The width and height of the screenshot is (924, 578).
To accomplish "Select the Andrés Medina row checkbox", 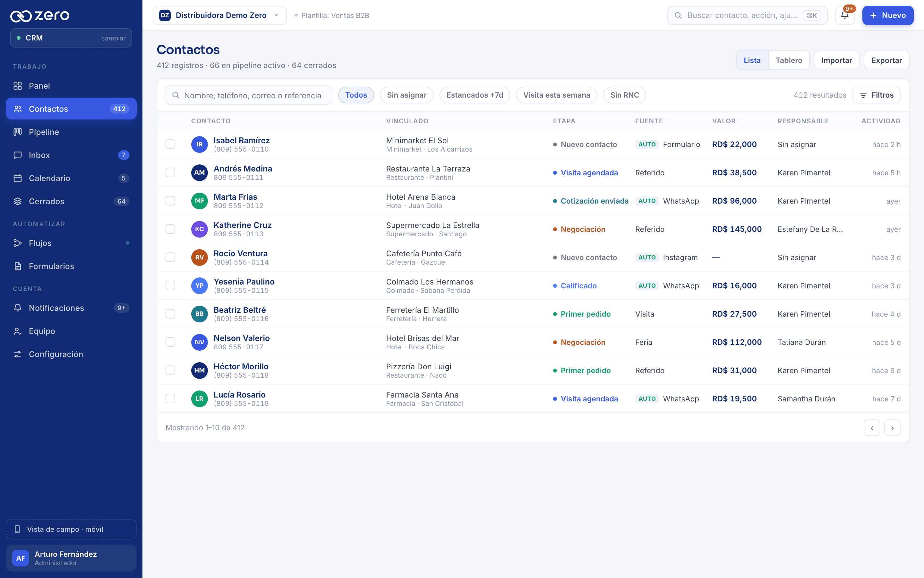I will pos(170,172).
